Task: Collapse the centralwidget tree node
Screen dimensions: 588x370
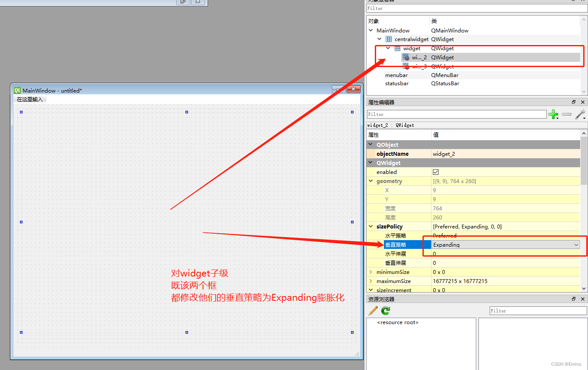Action: click(x=380, y=39)
